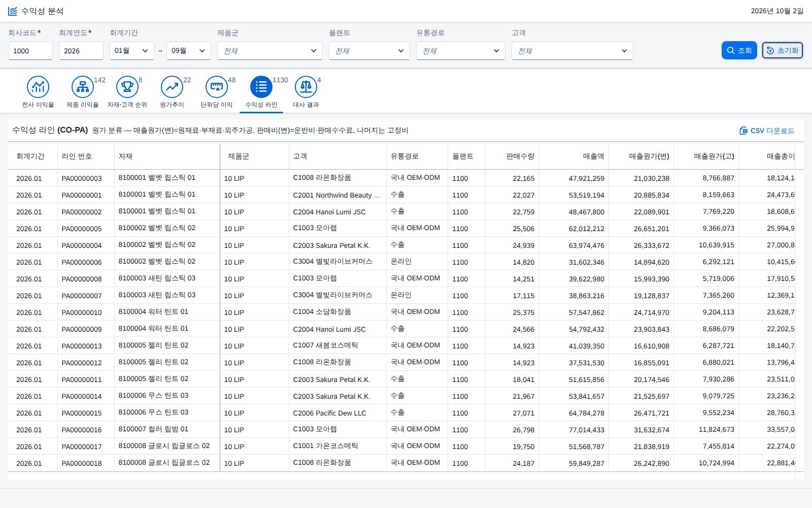Select customer C1007 새봄코스메틱 cell
This screenshot has width=812, height=508.
tap(337, 346)
